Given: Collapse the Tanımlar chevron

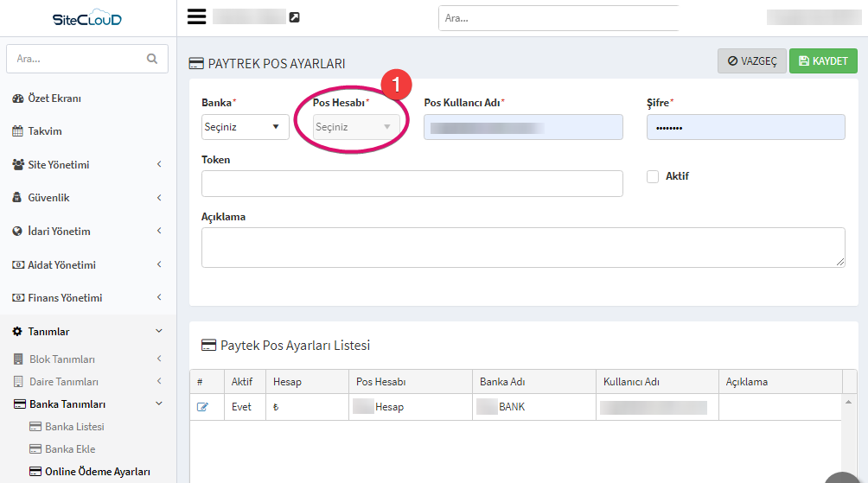Looking at the screenshot, I should tap(159, 331).
